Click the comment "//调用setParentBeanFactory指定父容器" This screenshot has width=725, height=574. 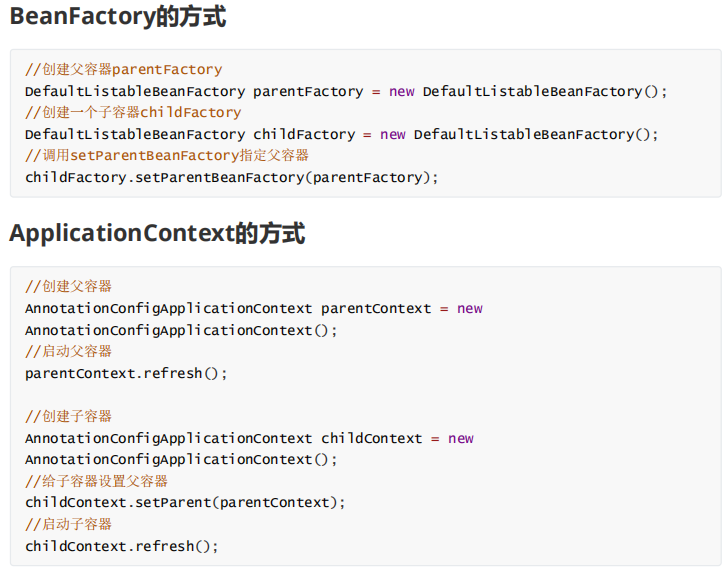point(166,156)
